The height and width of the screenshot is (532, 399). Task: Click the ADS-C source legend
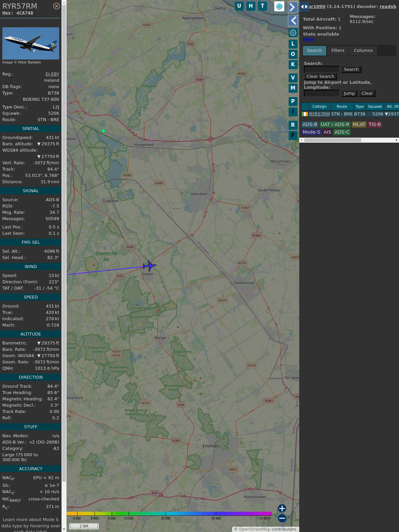coord(342,132)
